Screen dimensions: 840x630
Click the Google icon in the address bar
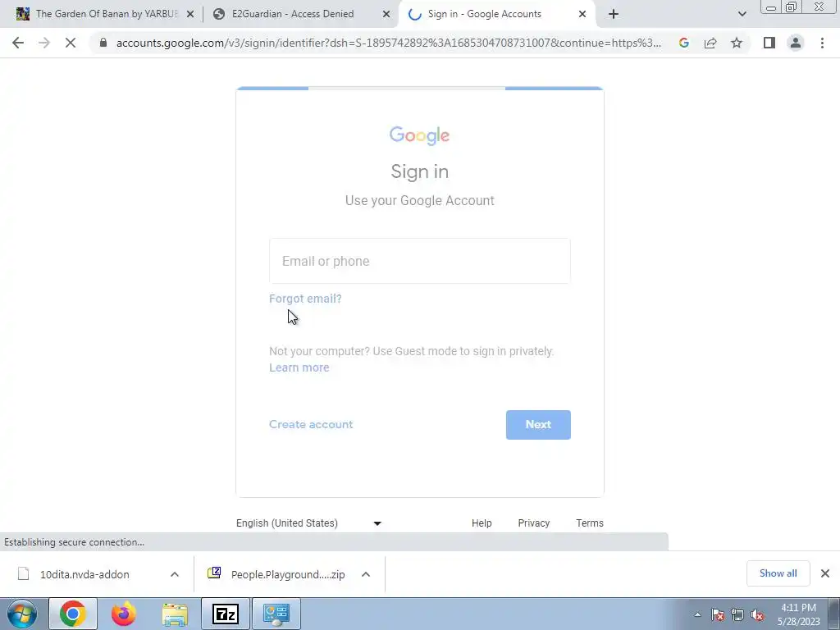point(683,43)
